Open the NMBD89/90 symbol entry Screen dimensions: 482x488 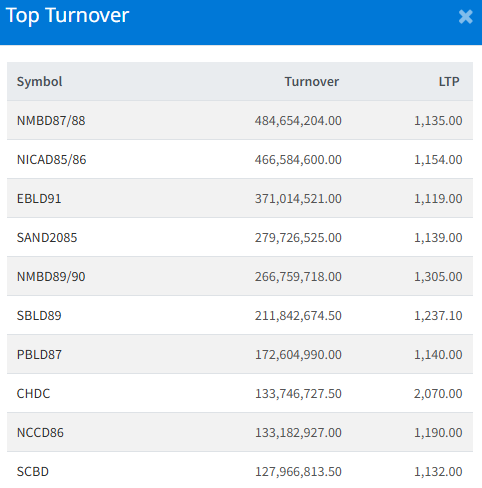point(51,277)
